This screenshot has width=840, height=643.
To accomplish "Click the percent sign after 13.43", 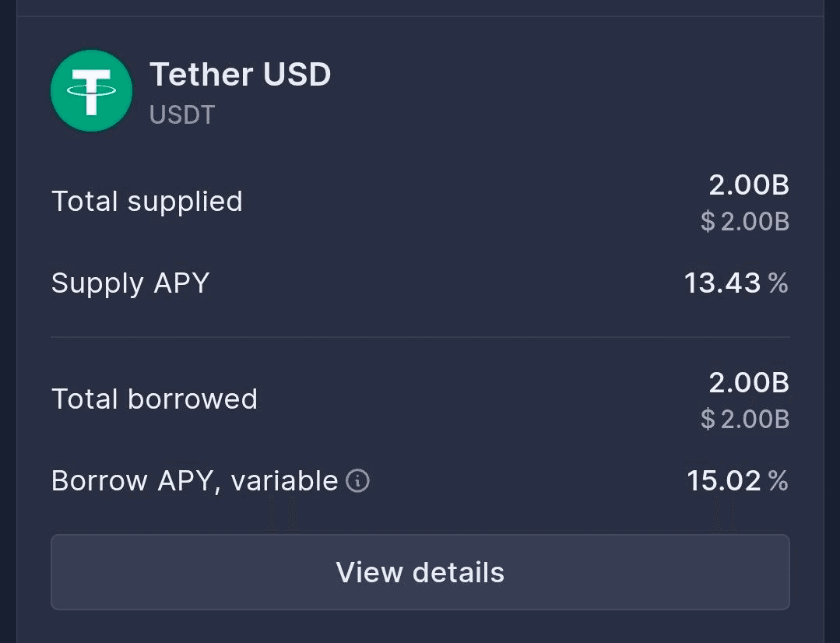I will pos(778,283).
